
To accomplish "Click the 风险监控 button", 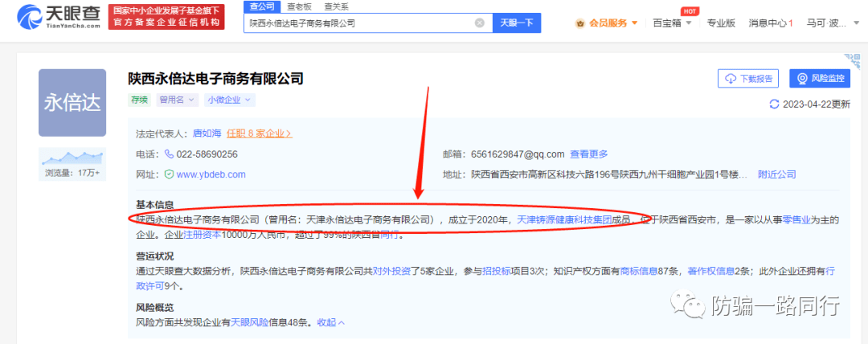I will pyautogui.click(x=820, y=78).
